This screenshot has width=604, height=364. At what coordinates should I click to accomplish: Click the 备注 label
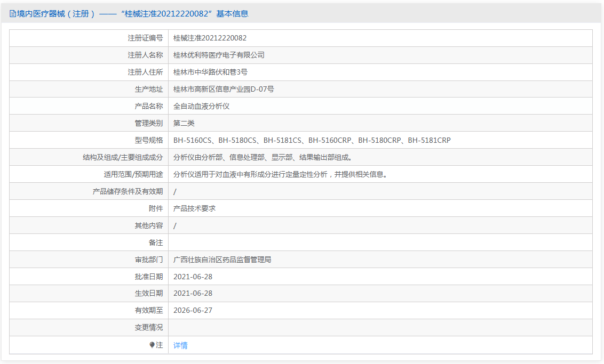tap(156, 243)
